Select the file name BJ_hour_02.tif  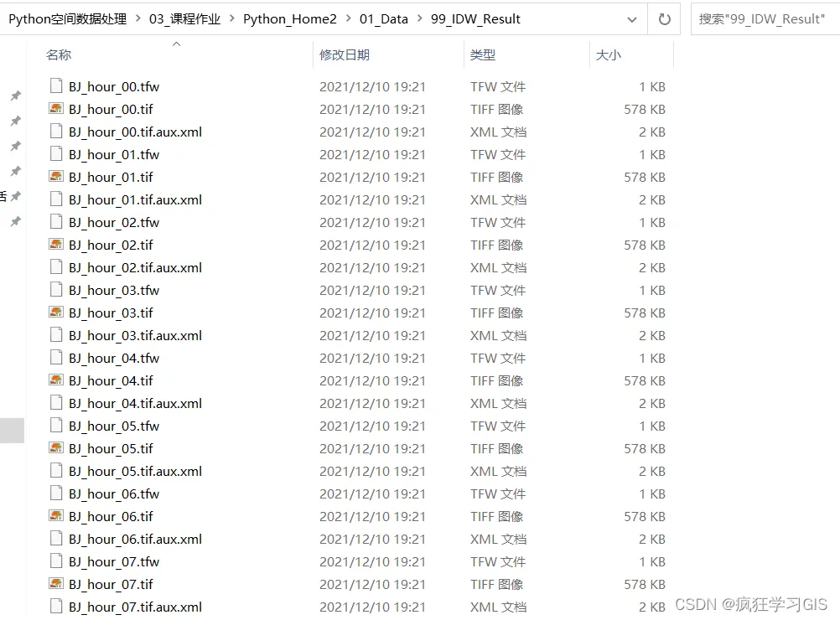click(x=111, y=245)
